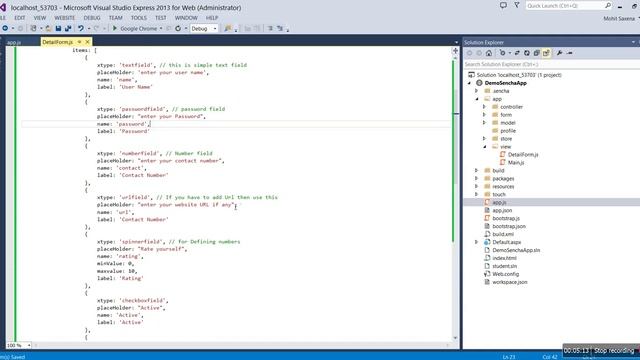Click Solution Explorer pending changes filter icon
This screenshot has width=640, height=360.
(x=502, y=53)
